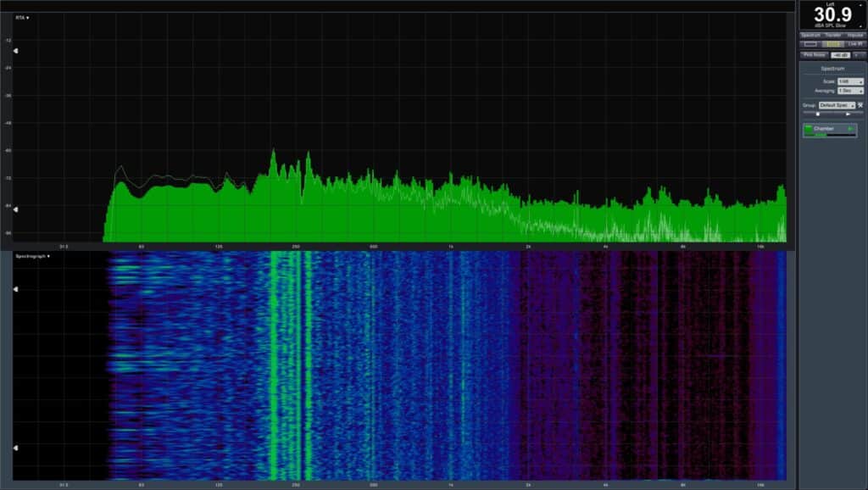Switch to the Spectrum mode tab

[x=810, y=36]
